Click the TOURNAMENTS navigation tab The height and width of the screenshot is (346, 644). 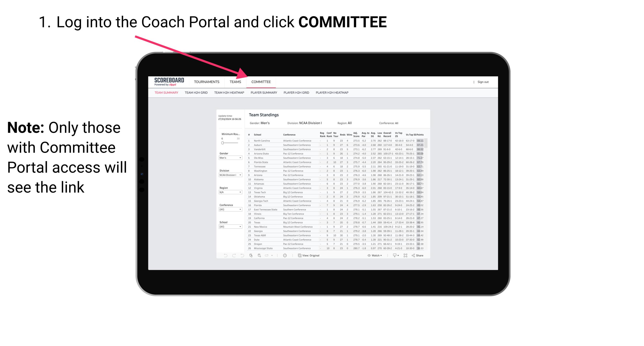[207, 82]
